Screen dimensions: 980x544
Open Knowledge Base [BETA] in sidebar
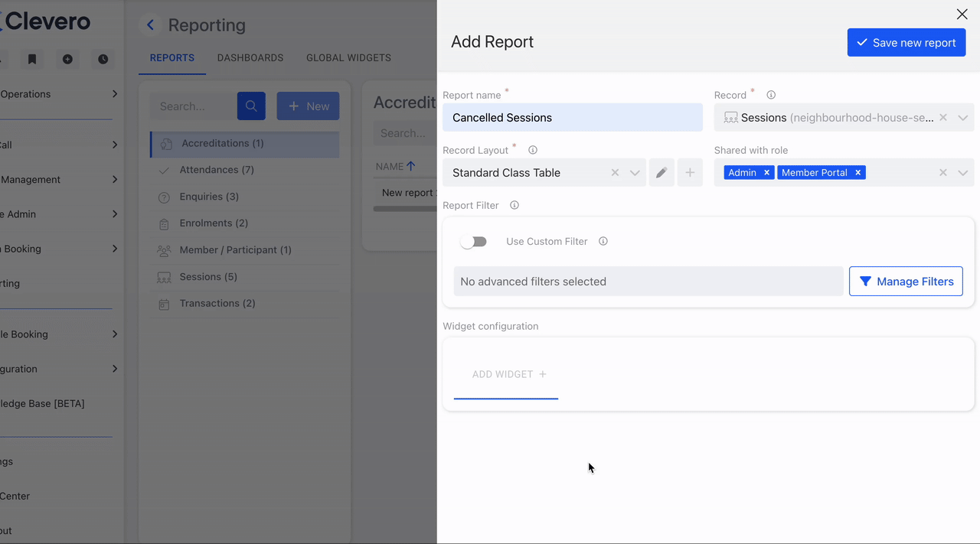coord(42,404)
